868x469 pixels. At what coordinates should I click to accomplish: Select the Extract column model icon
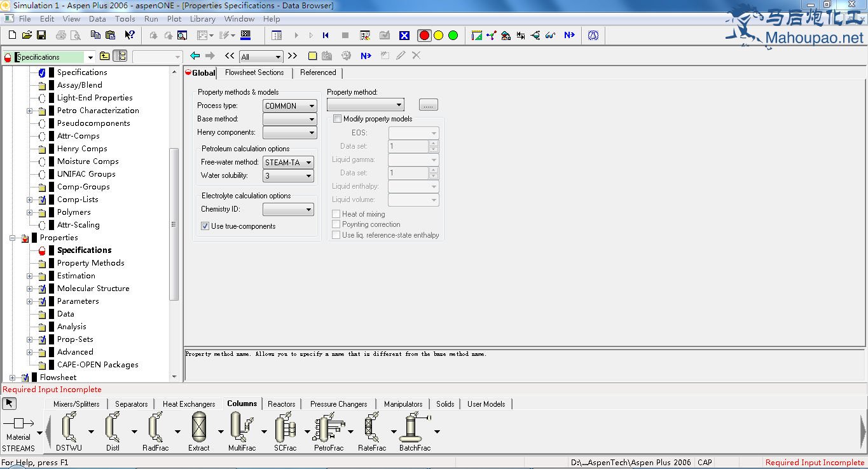pos(199,426)
